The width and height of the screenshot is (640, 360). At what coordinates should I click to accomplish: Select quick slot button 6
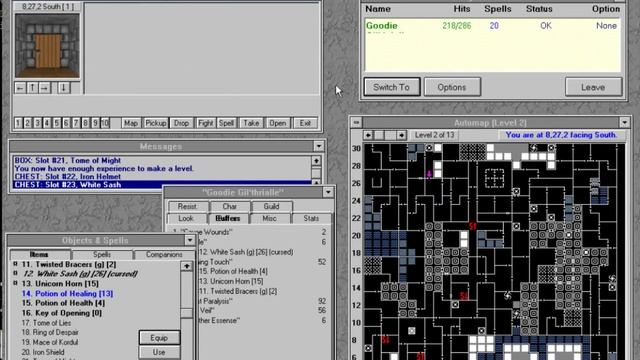tap(66, 123)
